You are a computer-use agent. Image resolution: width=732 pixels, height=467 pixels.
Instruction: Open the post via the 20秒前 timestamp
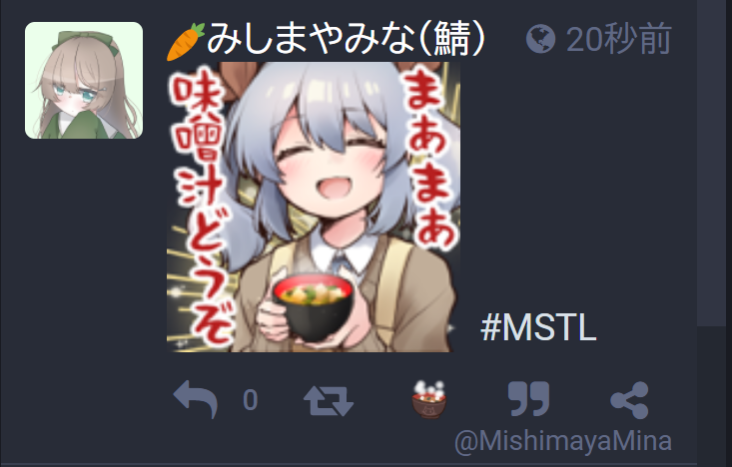[619, 39]
